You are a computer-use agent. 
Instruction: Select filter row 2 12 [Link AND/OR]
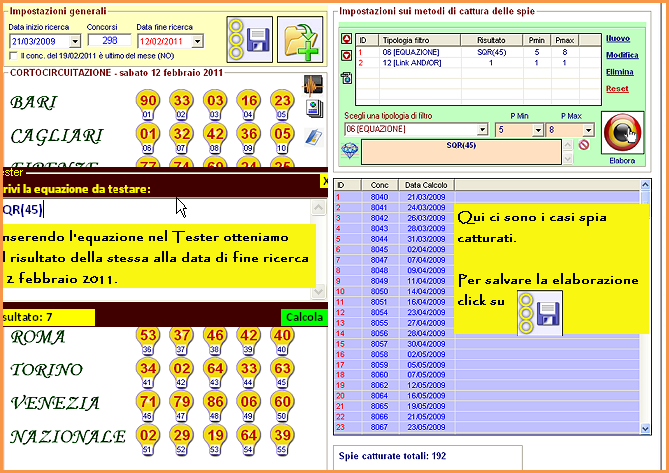pyautogui.click(x=478, y=63)
